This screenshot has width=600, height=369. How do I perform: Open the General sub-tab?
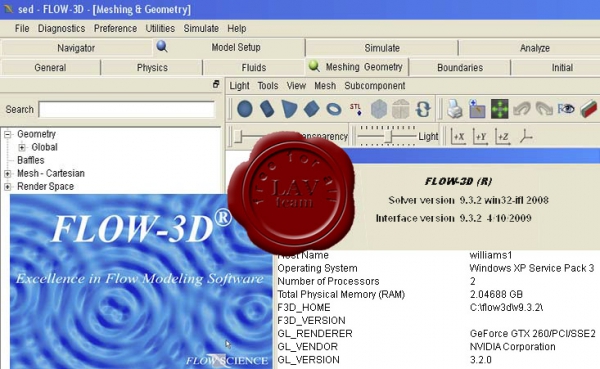coord(50,68)
